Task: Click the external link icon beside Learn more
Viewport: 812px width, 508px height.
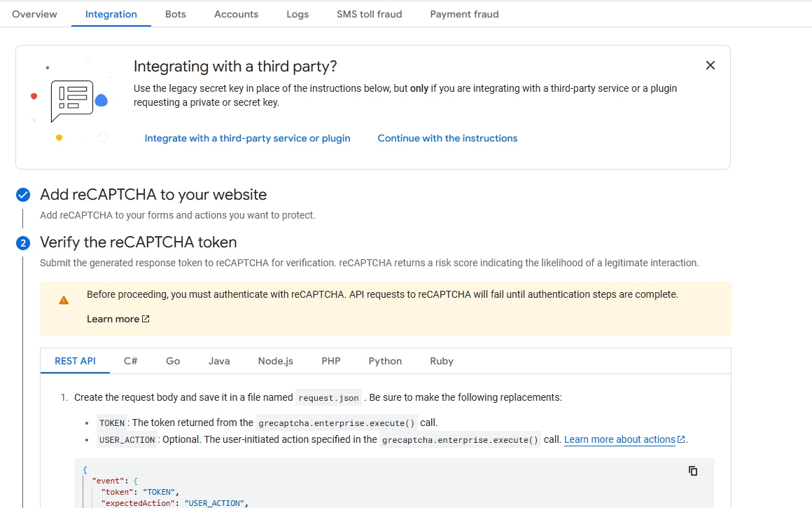Action: click(x=146, y=319)
